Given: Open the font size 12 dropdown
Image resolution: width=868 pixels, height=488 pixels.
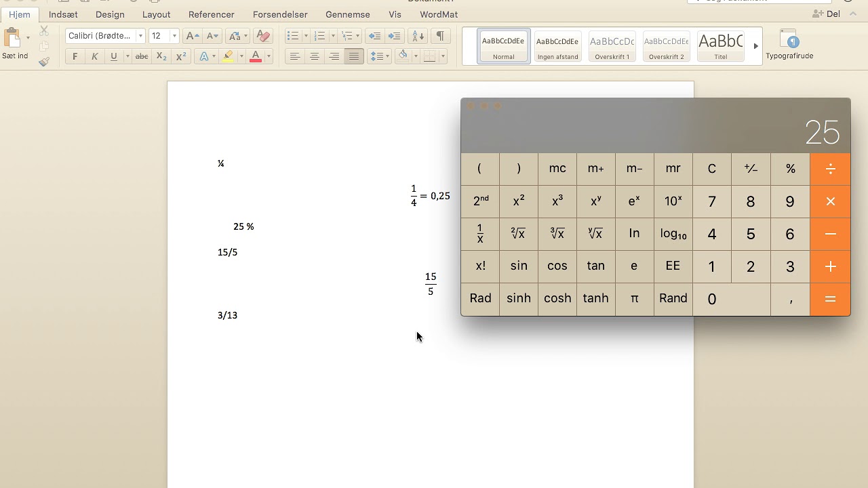Looking at the screenshot, I should [x=174, y=36].
